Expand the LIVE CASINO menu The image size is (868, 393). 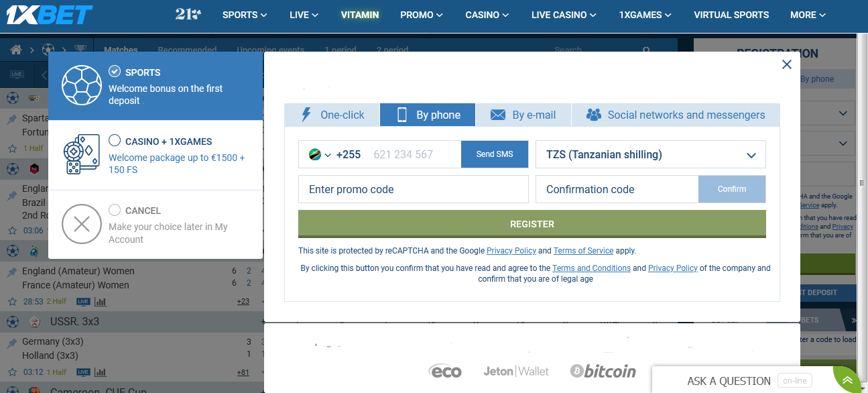coord(564,15)
